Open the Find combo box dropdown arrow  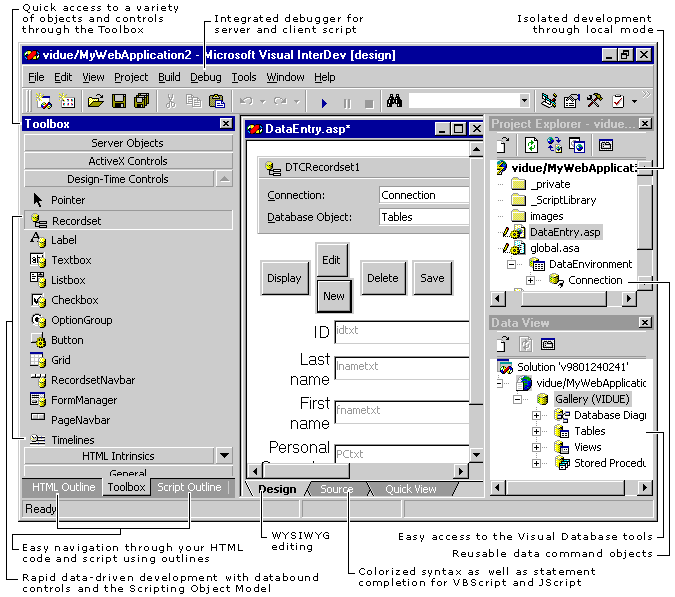click(x=524, y=101)
